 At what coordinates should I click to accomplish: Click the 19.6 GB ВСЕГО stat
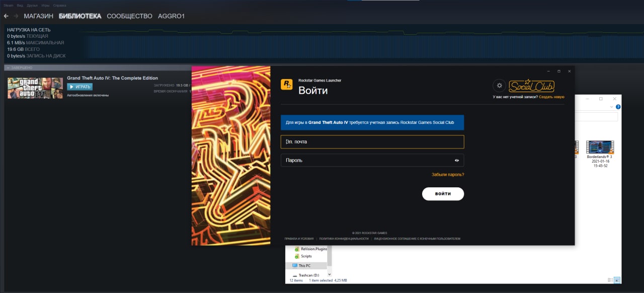click(22, 49)
